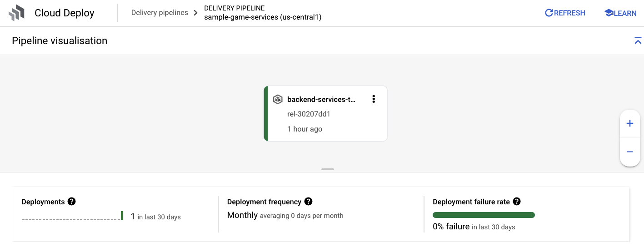644x248 pixels.
Task: Open the Learn panel
Action: pos(620,13)
